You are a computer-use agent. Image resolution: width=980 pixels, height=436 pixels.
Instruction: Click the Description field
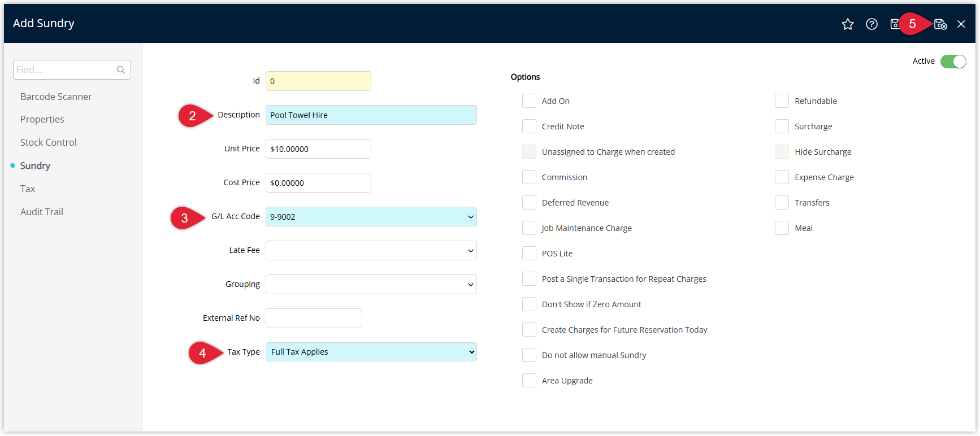tap(371, 115)
